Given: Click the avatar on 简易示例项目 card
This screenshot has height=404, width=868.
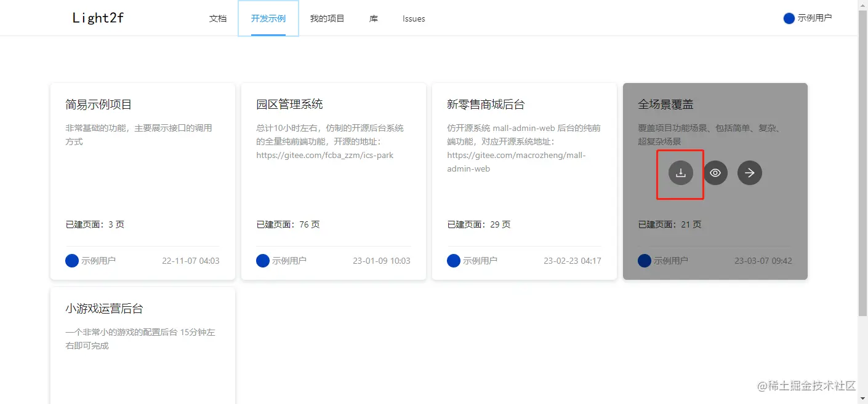Looking at the screenshot, I should pyautogui.click(x=72, y=261).
